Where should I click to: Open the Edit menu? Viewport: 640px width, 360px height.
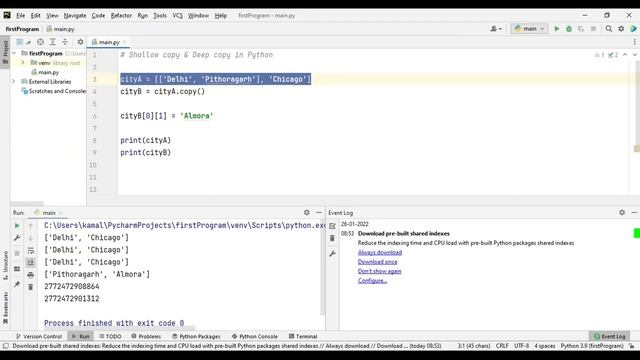(x=36, y=16)
